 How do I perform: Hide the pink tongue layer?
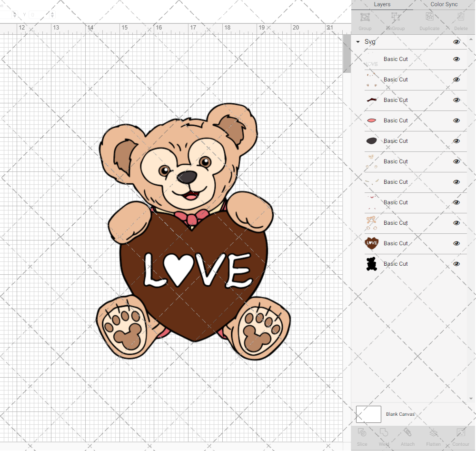(456, 120)
